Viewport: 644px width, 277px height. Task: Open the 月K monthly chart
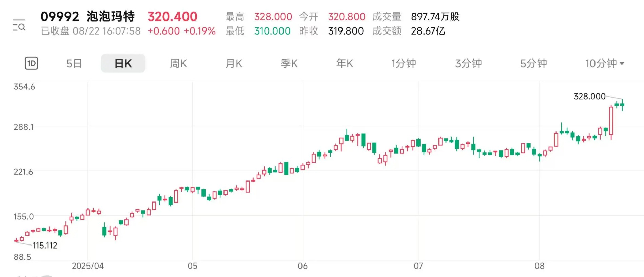234,63
